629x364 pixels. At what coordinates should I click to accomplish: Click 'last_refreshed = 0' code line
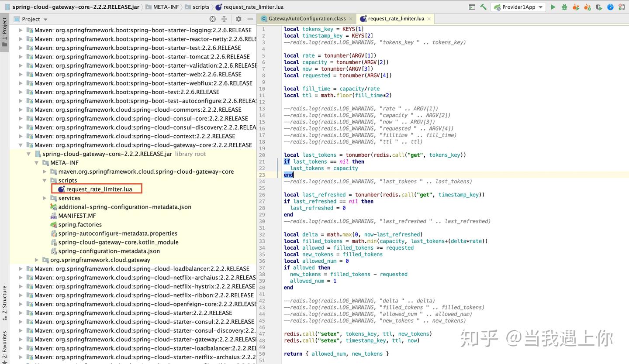318,208
